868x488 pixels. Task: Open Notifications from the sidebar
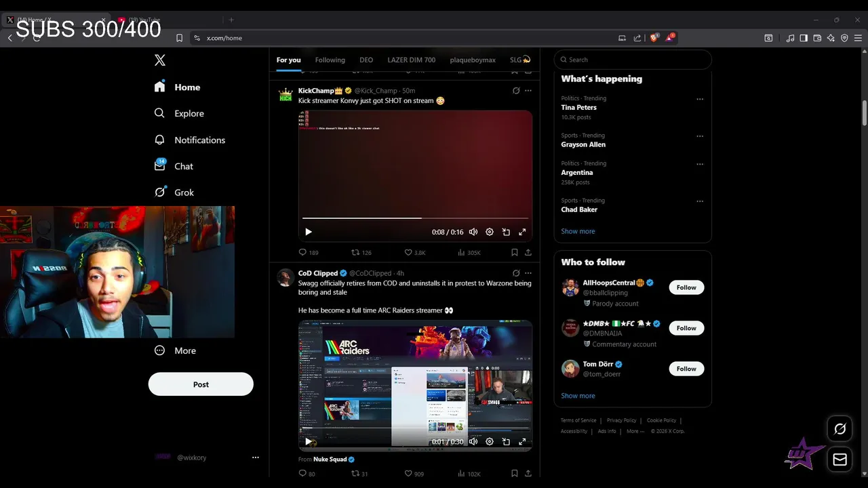189,140
